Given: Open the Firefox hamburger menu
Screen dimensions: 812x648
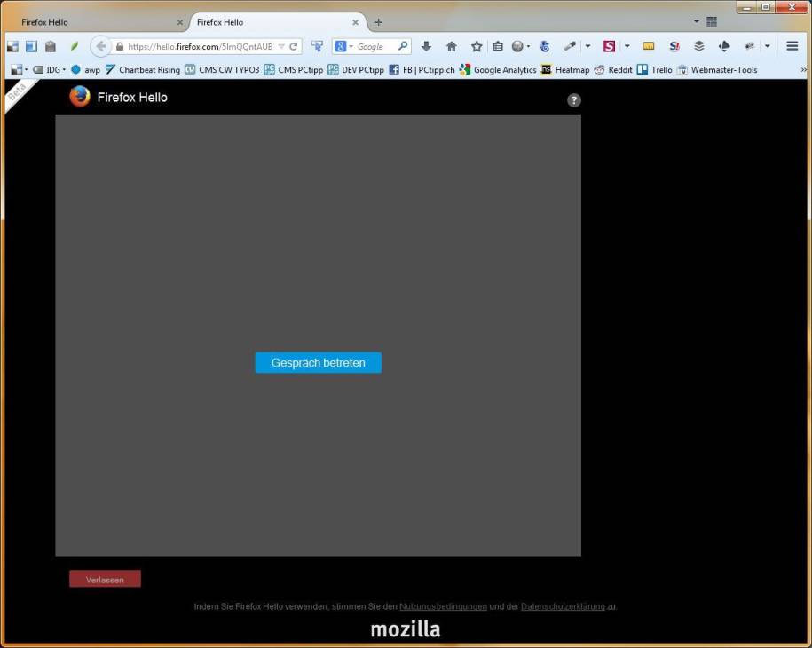Looking at the screenshot, I should tap(792, 46).
